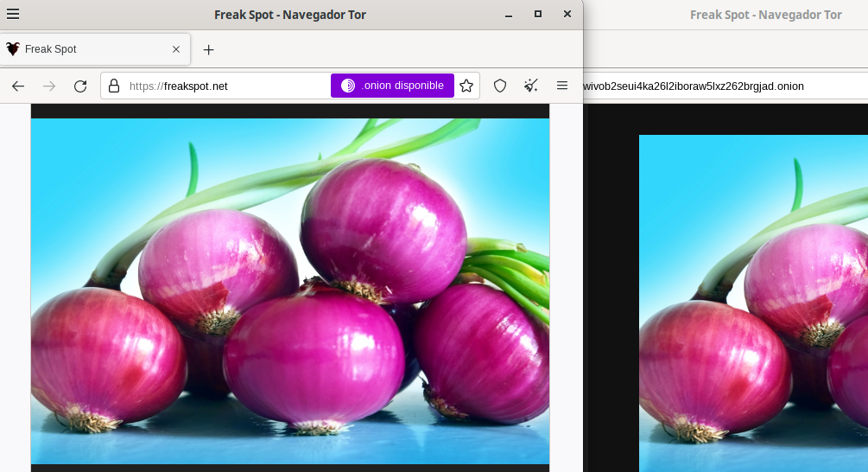Open the Tor Browser application menu
This screenshot has width=868, height=472.
[562, 86]
